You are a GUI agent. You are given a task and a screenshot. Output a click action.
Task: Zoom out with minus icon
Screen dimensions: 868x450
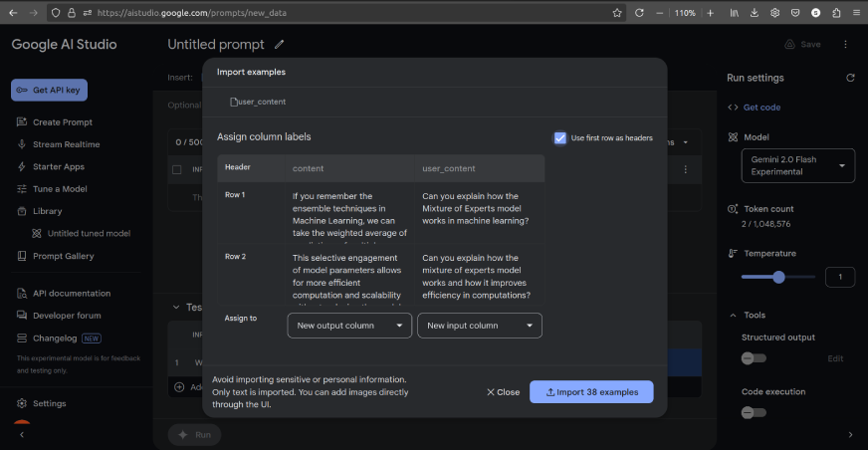click(659, 13)
